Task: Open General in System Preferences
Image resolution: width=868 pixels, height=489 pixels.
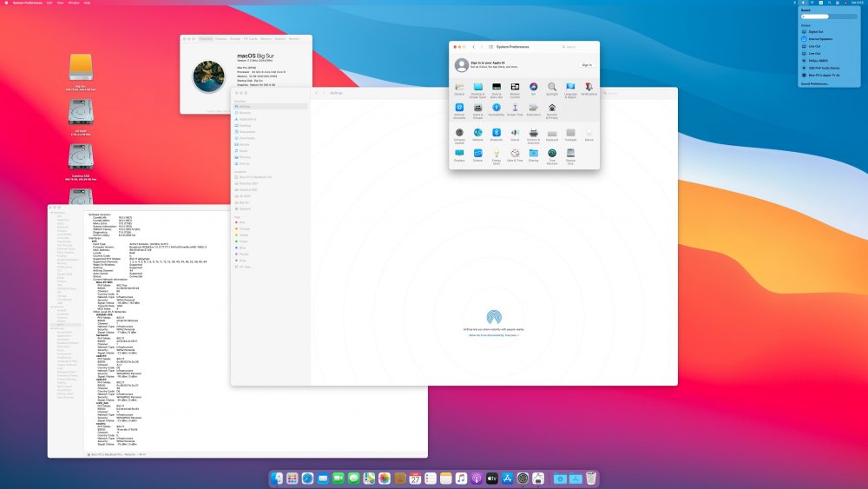Action: [x=459, y=89]
